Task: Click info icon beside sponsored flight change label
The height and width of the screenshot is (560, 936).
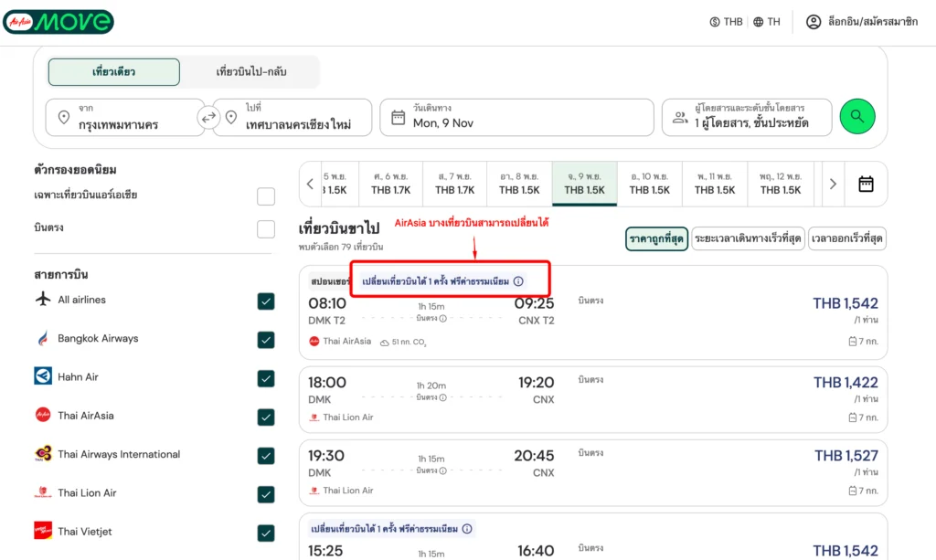Action: click(518, 281)
